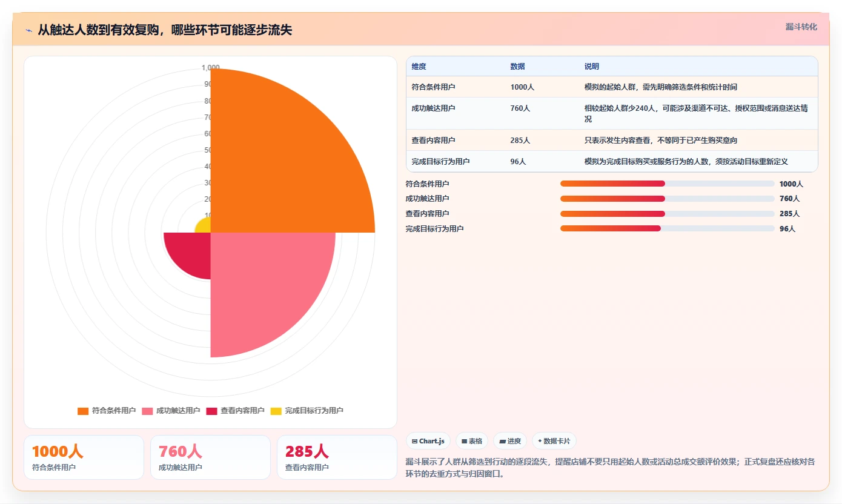Click the small yellow chart segment
Screen dimensions: 842x504
(205, 227)
